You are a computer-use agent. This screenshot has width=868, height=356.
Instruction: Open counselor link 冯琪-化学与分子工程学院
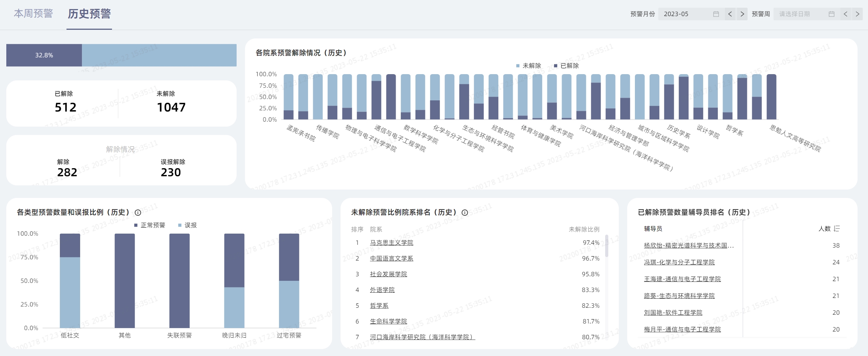pos(679,262)
